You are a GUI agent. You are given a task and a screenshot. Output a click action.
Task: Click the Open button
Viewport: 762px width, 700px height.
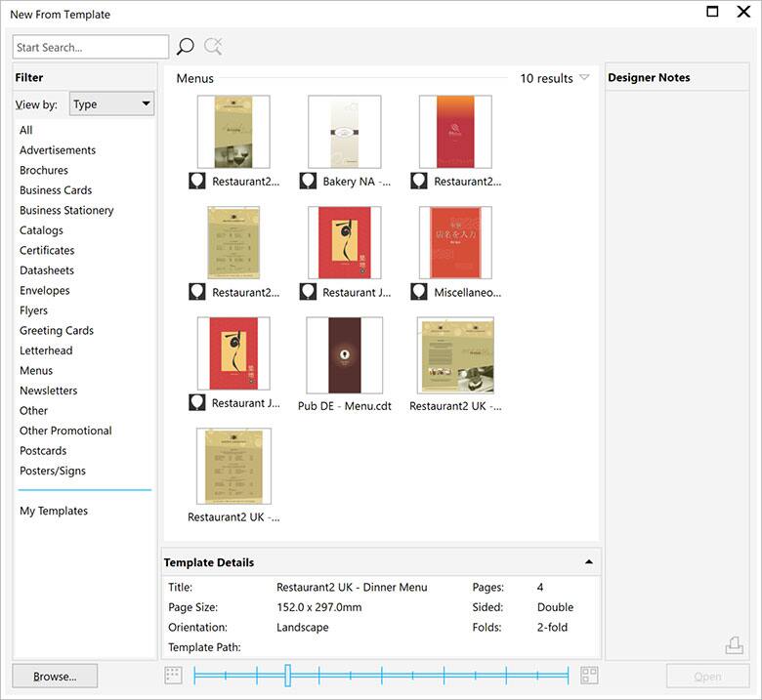click(707, 676)
